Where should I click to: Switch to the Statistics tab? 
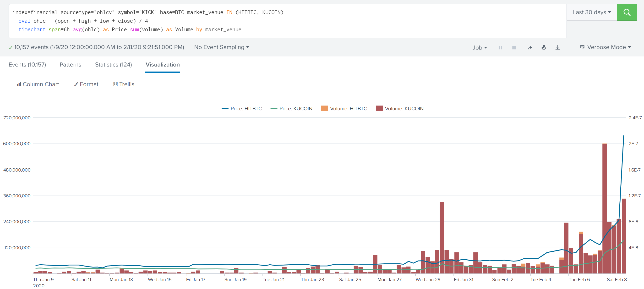coord(113,65)
